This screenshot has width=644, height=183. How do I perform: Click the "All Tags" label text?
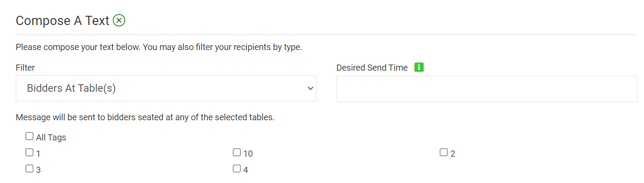coord(51,137)
